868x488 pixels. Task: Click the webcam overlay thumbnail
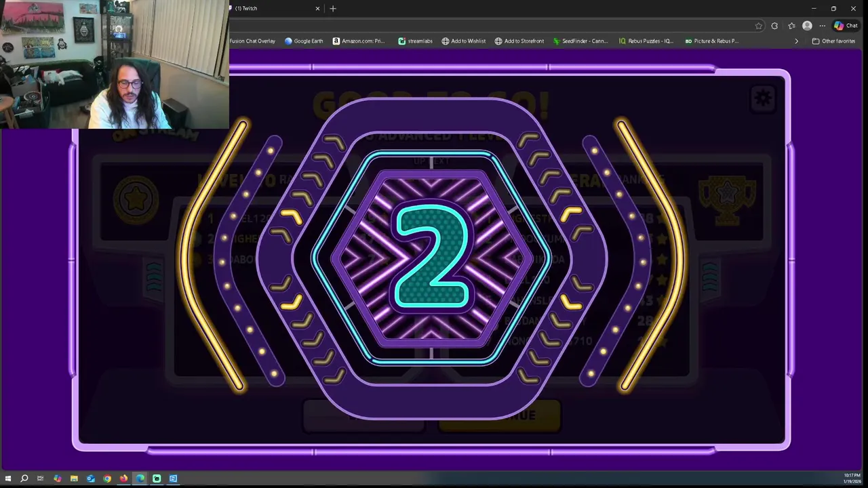pos(115,64)
